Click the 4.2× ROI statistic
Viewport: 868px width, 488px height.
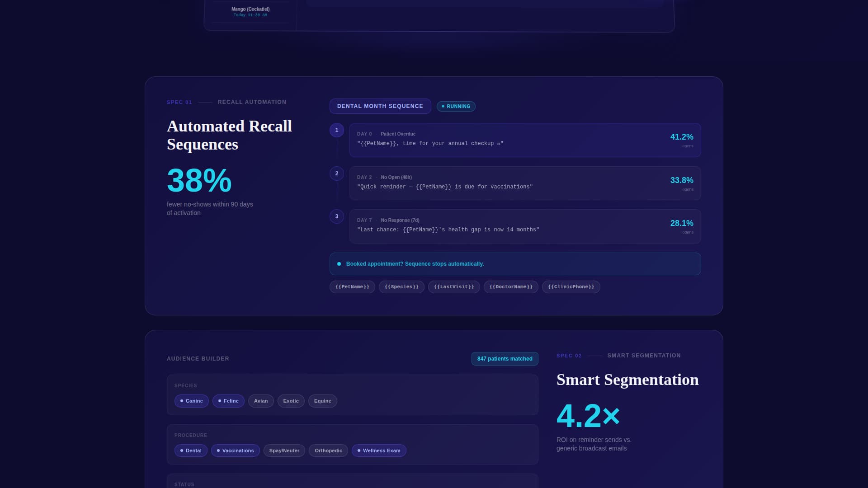coord(588,416)
